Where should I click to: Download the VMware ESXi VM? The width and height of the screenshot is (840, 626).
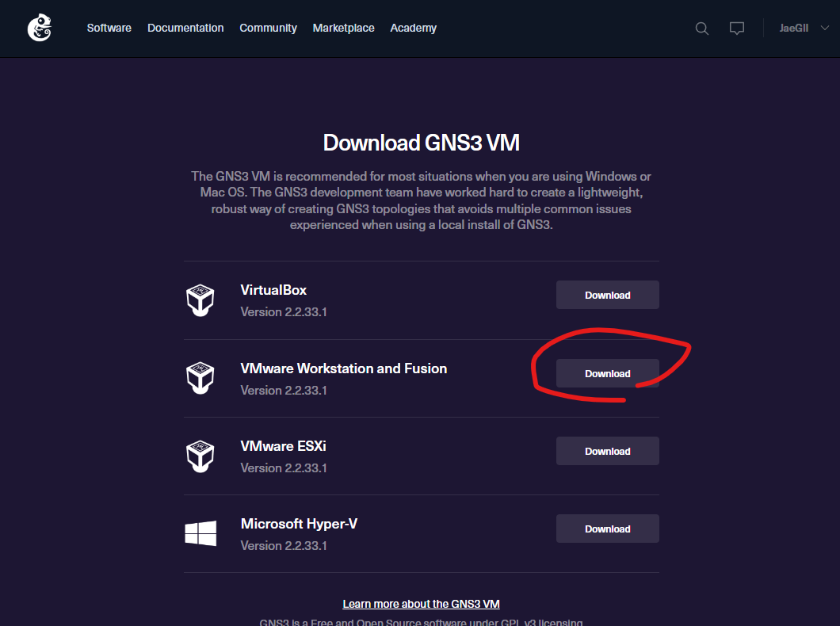[608, 451]
